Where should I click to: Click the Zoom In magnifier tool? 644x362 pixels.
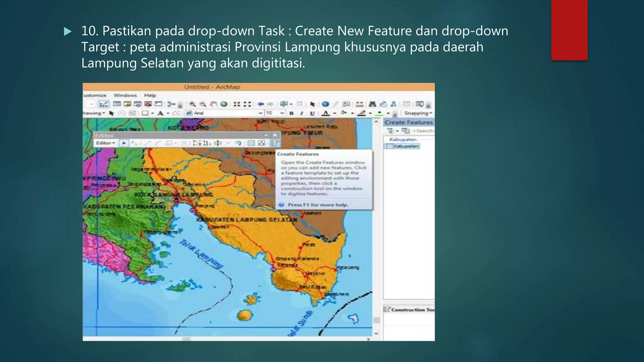[x=192, y=104]
